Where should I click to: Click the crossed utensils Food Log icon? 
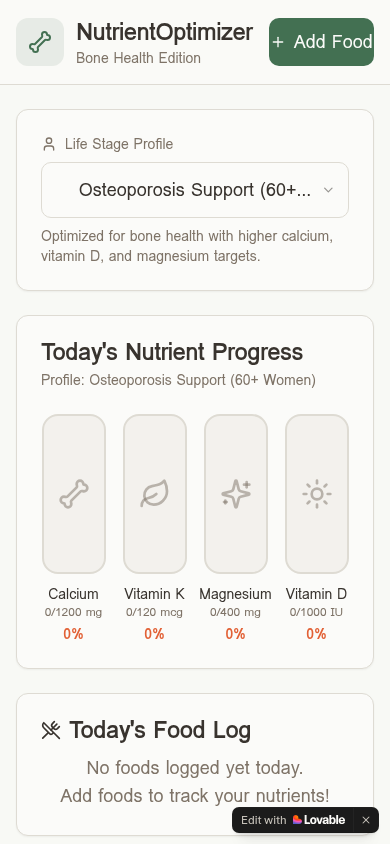(x=51, y=730)
